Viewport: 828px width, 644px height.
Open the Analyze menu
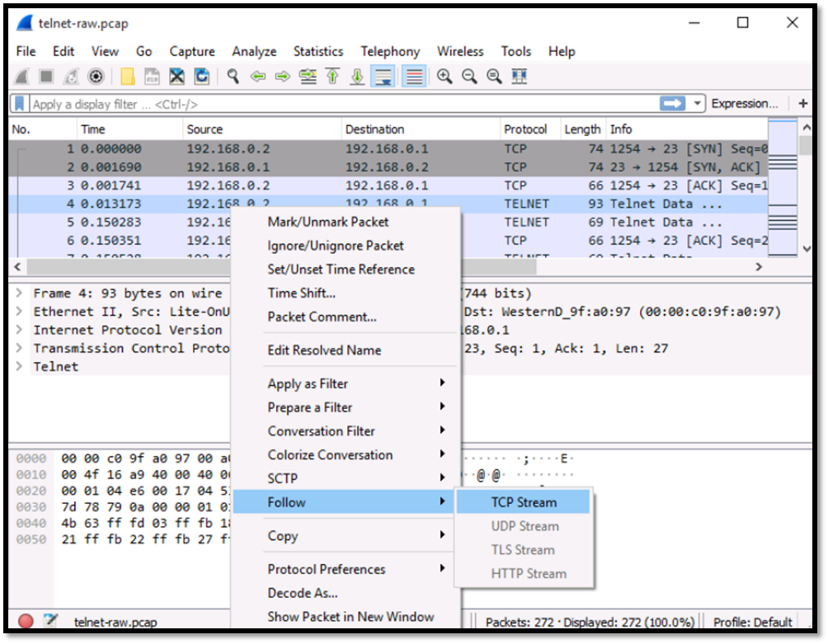254,52
